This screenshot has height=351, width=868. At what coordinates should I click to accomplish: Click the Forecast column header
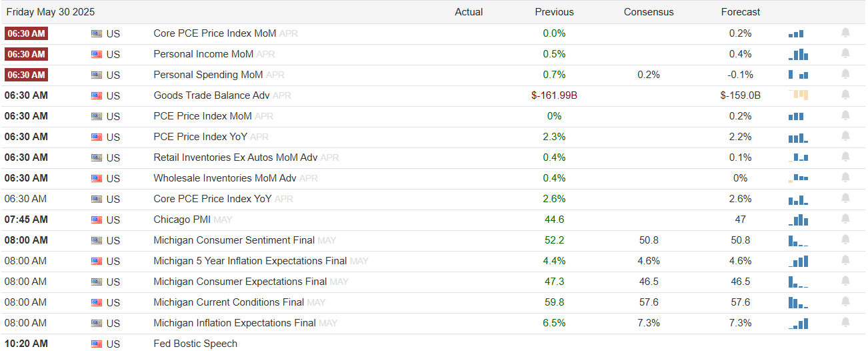coord(741,12)
